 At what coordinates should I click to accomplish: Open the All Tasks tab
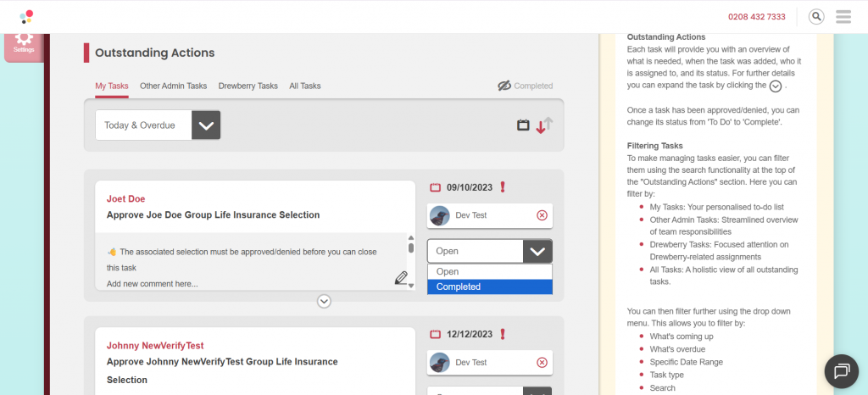pyautogui.click(x=304, y=86)
